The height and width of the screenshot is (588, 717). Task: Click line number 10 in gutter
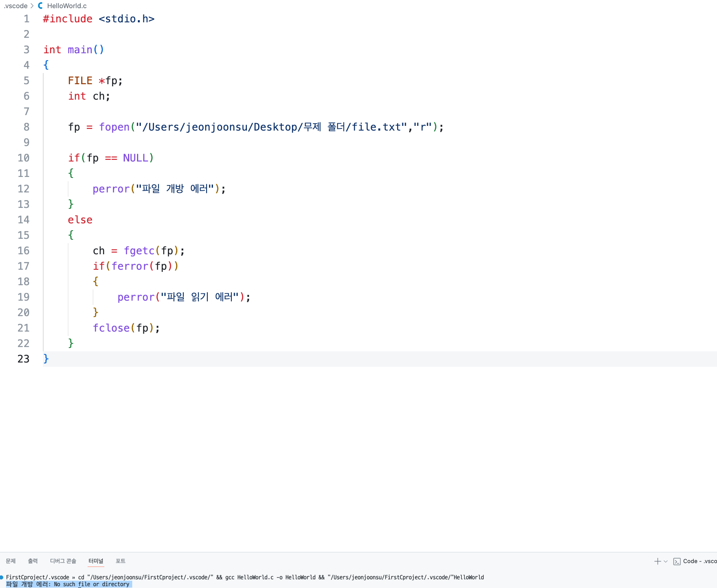(24, 158)
